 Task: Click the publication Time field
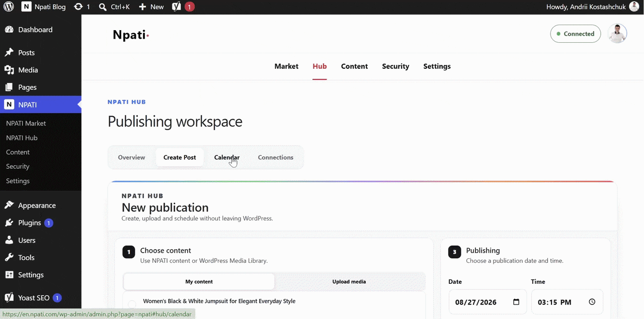[x=567, y=302]
